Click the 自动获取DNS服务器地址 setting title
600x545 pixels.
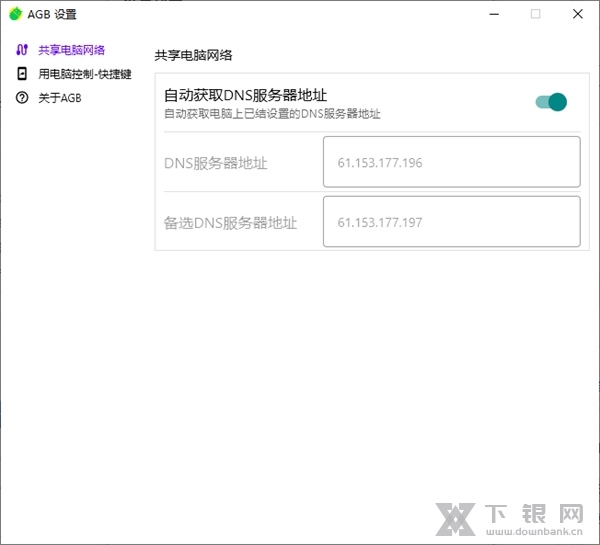245,95
